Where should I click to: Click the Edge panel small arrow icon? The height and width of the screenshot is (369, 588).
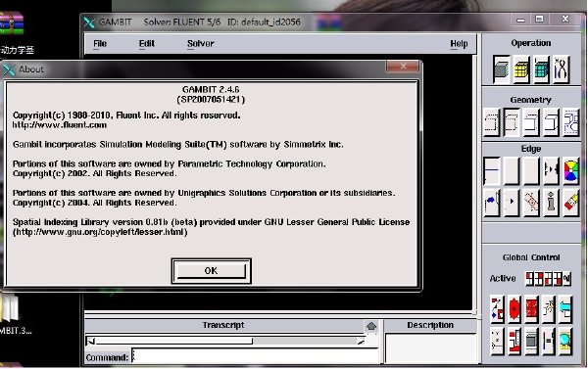pyautogui.click(x=512, y=203)
